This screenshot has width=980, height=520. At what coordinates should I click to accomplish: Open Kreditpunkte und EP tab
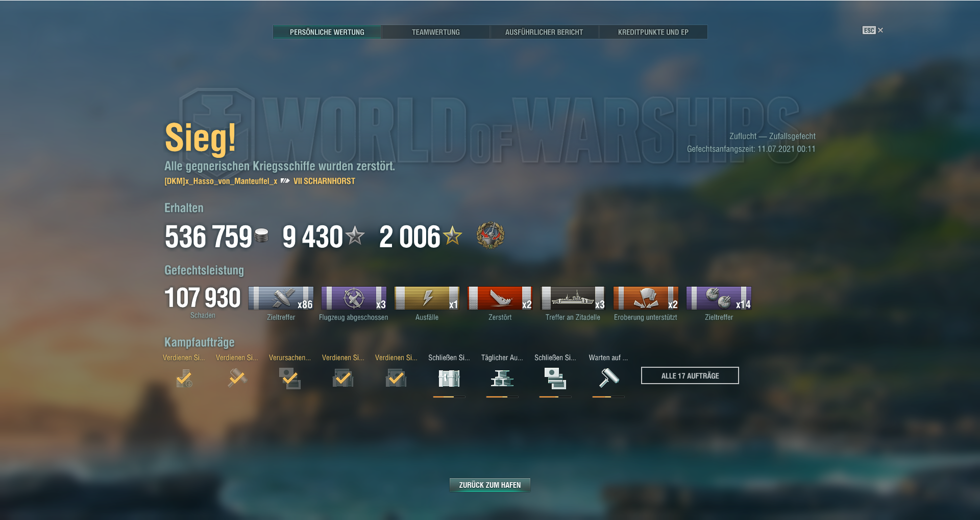653,32
